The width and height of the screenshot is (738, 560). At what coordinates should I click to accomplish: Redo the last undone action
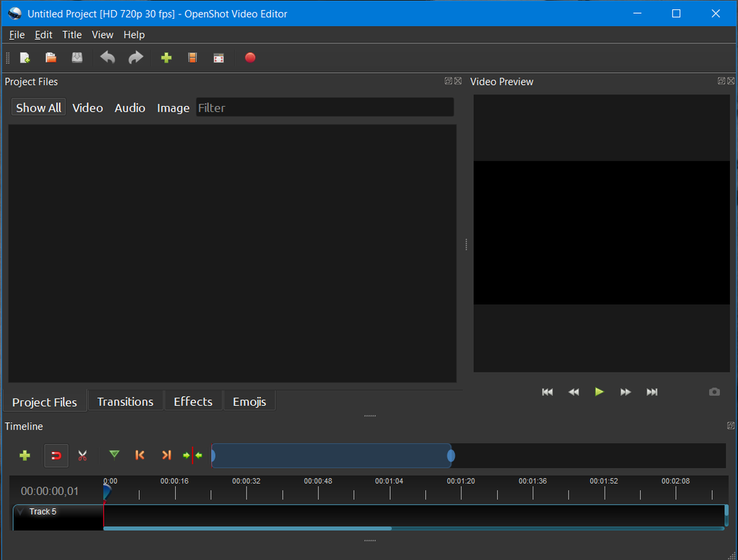[135, 58]
